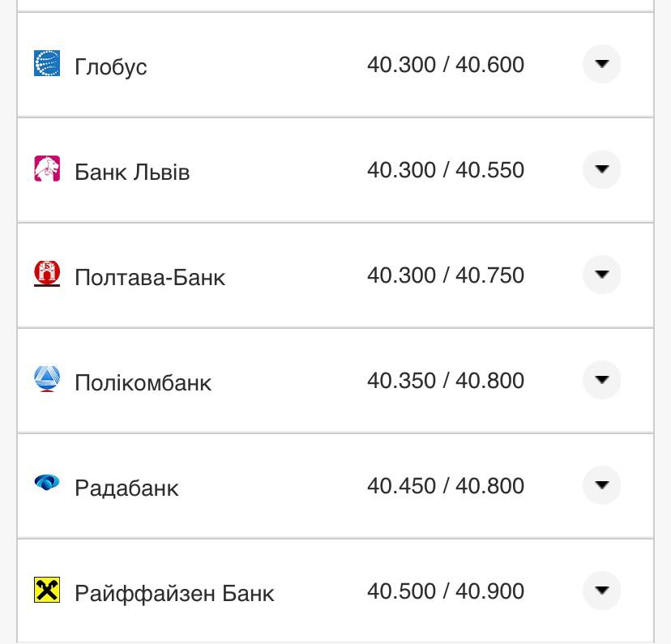Click the Райффайзен Банк yellow logo

pos(47,590)
